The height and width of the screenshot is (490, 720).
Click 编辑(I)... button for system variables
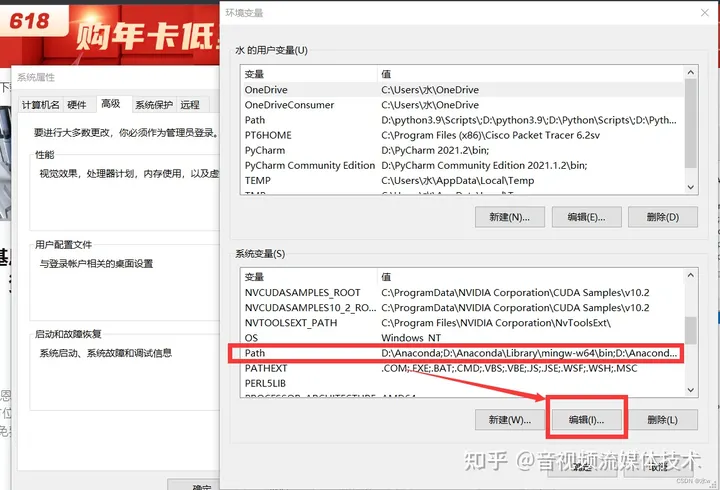tap(586, 420)
